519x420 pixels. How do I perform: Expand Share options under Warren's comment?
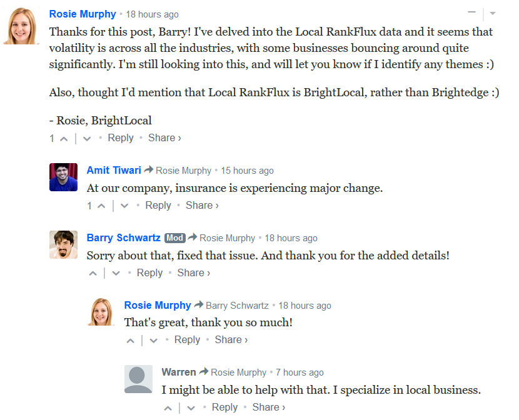click(x=268, y=407)
